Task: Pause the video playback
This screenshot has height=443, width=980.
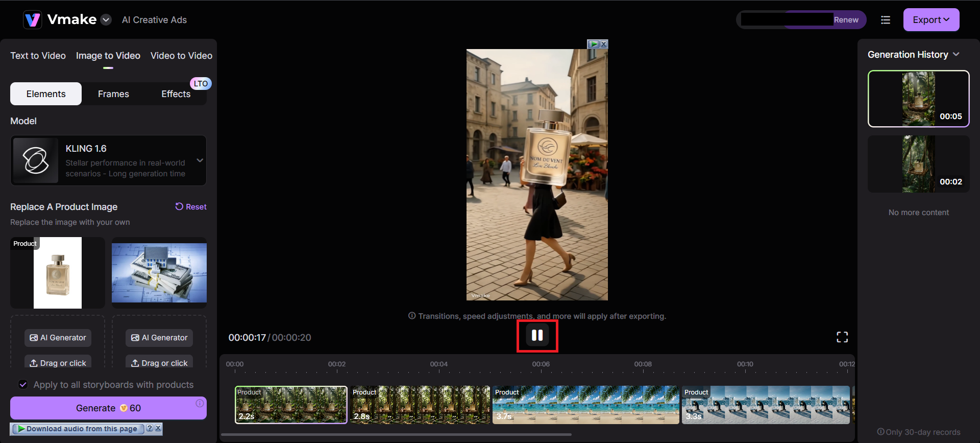Action: (x=537, y=336)
